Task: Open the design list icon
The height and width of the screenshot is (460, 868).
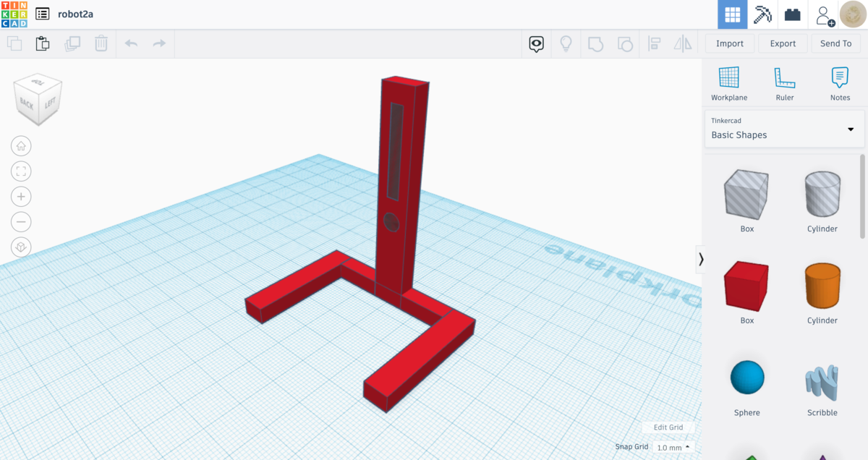Action: tap(43, 14)
